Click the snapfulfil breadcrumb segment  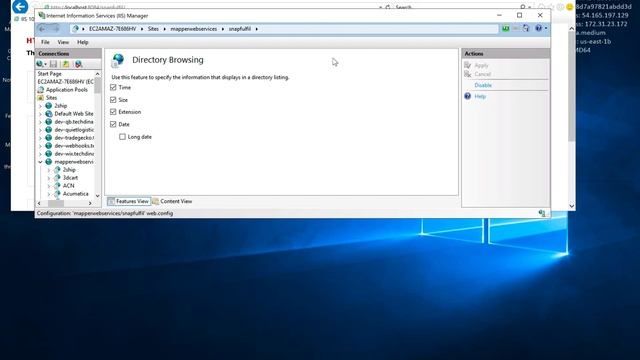[x=240, y=29]
